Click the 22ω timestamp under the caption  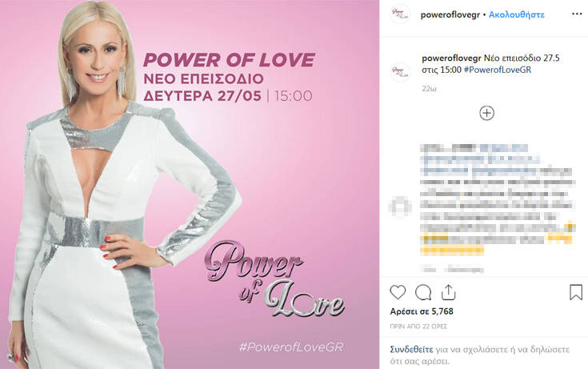pos(429,89)
